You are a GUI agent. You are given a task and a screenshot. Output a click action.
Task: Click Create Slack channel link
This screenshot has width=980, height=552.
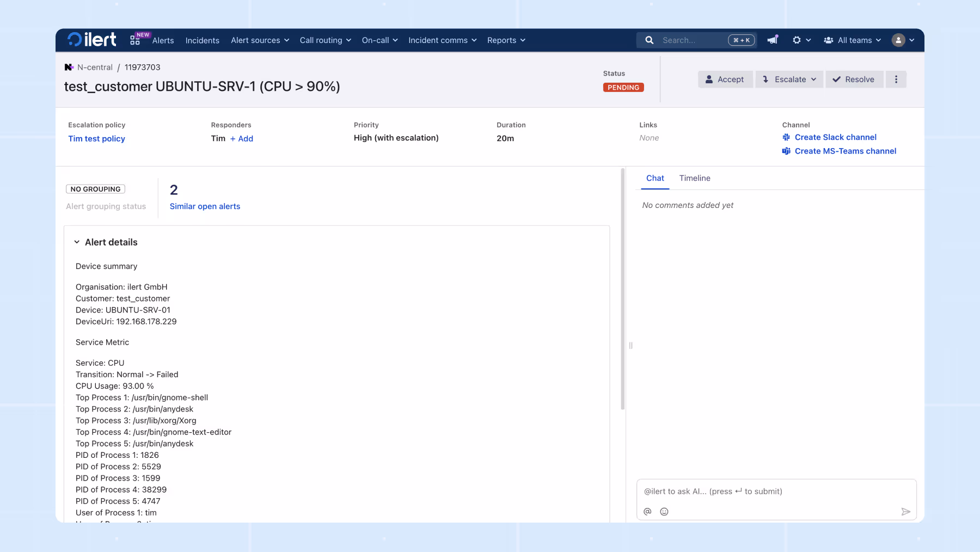pos(836,137)
